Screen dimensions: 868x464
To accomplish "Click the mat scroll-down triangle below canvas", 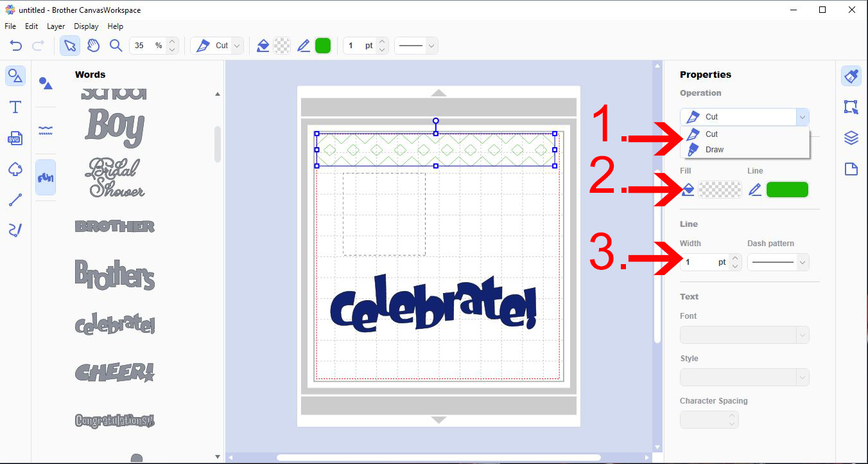I will point(438,420).
